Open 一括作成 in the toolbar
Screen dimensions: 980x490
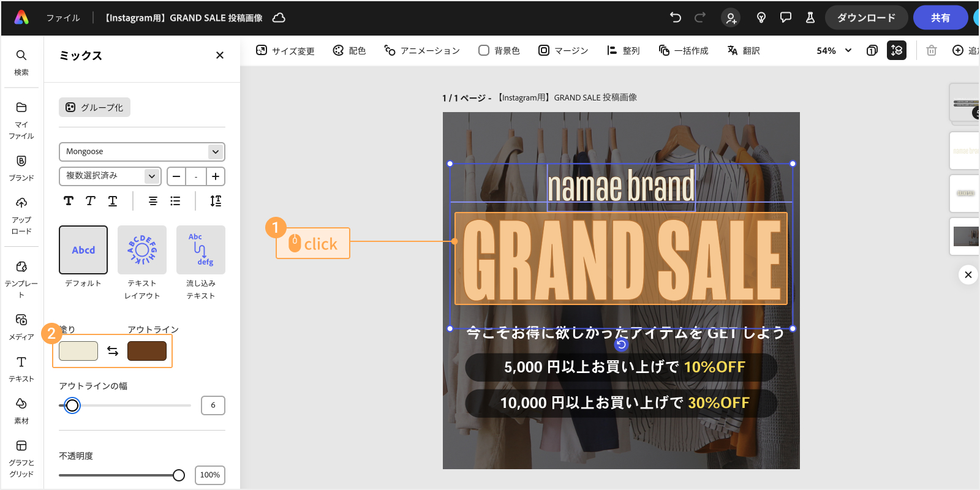tap(684, 51)
